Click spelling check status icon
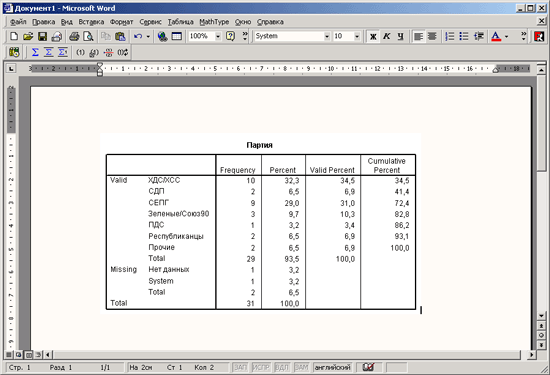Screen dimensions: 550x375 coord(368,367)
